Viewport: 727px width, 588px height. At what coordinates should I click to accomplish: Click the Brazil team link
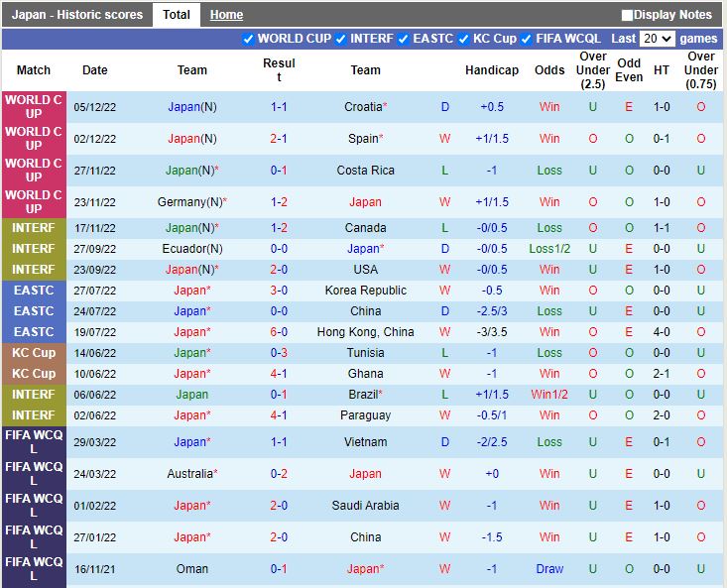[x=363, y=395]
